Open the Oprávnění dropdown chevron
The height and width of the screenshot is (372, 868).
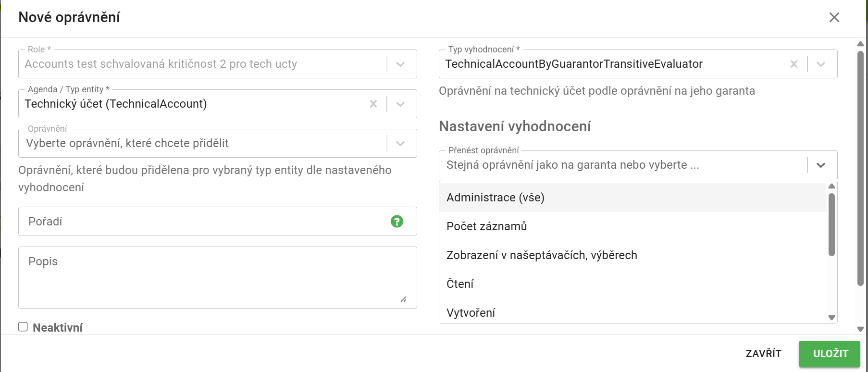[x=400, y=143]
